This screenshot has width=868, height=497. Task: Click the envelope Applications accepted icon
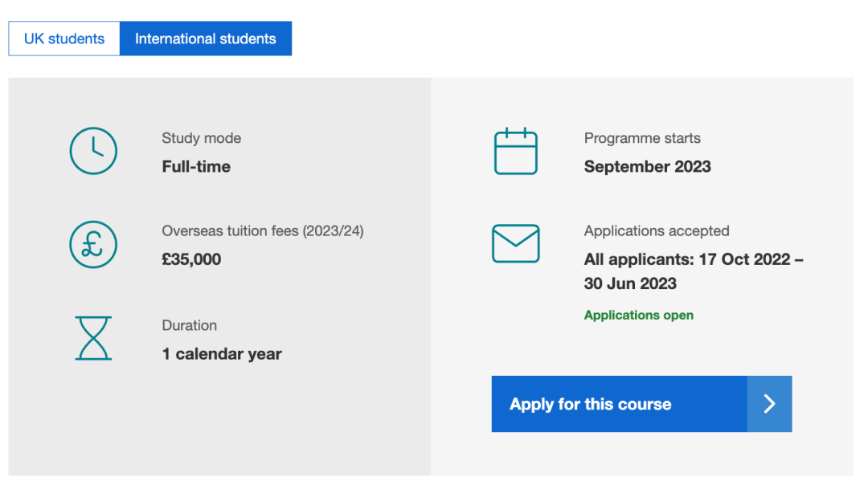[515, 243]
